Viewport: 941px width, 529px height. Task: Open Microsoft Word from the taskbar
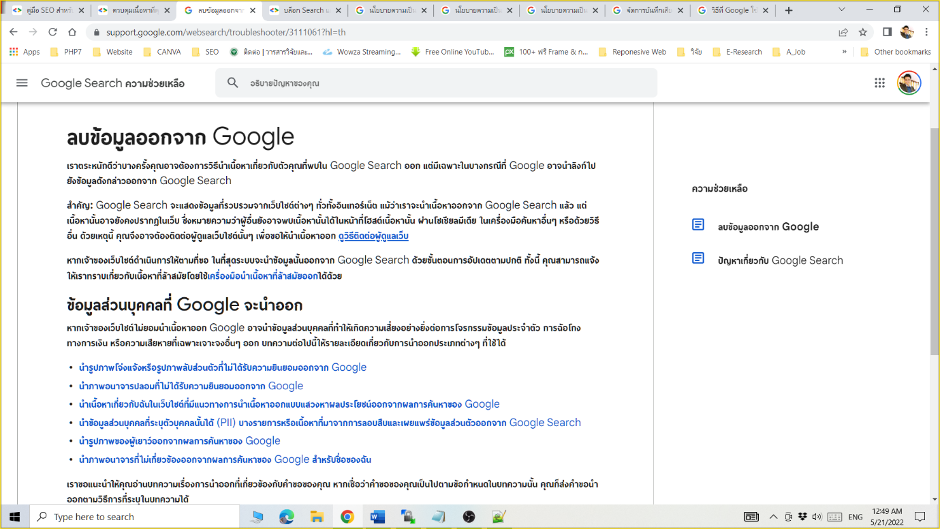tap(377, 516)
